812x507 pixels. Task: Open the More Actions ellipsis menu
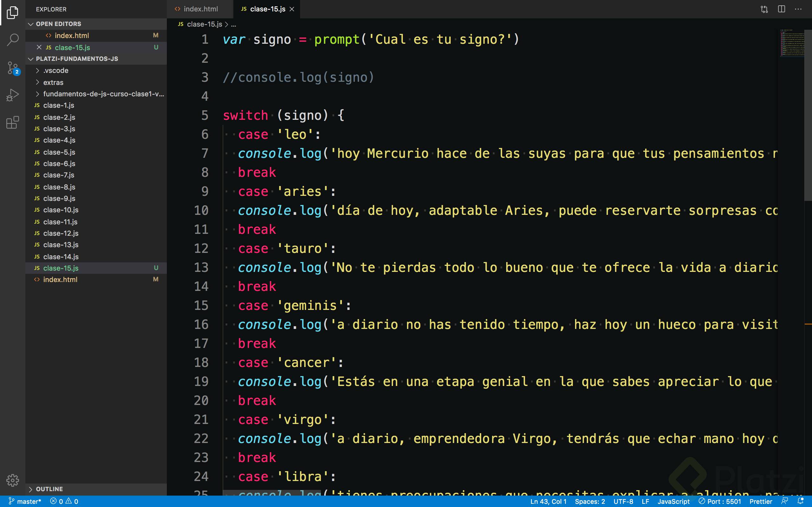click(x=798, y=9)
